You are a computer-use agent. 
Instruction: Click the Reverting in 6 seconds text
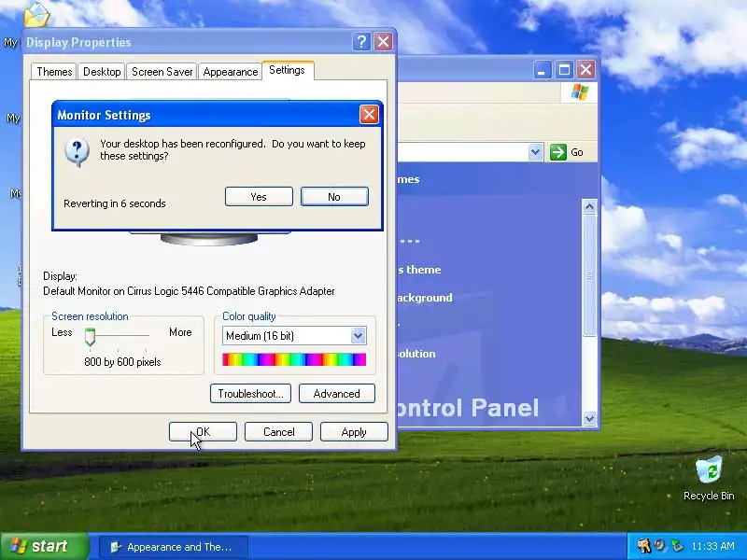point(115,203)
